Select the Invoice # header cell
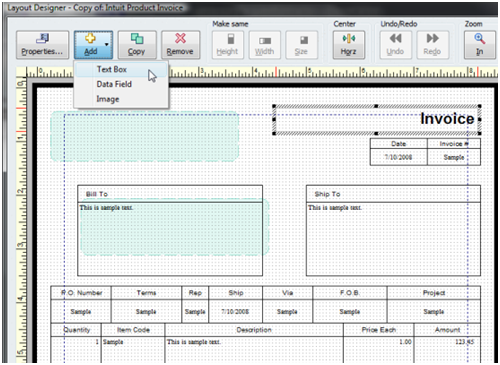This screenshot has height=365, width=500. pyautogui.click(x=454, y=144)
